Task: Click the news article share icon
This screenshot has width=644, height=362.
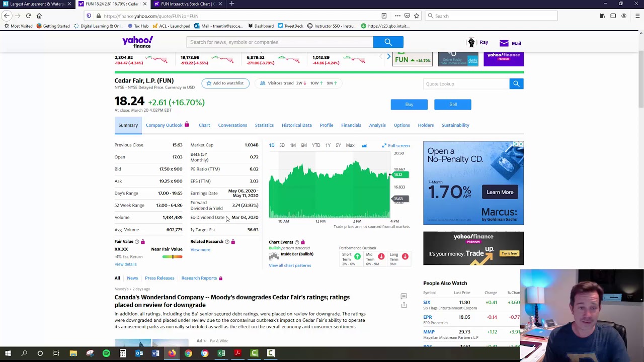Action: tap(404, 305)
